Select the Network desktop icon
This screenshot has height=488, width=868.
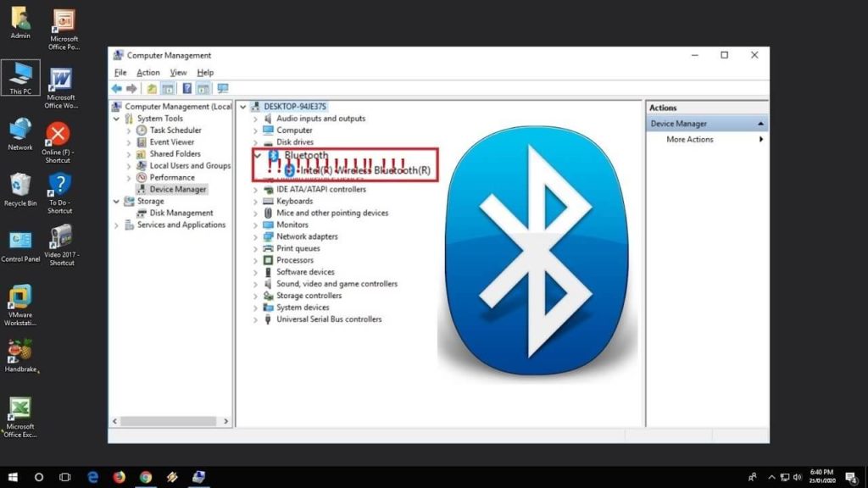tap(20, 134)
